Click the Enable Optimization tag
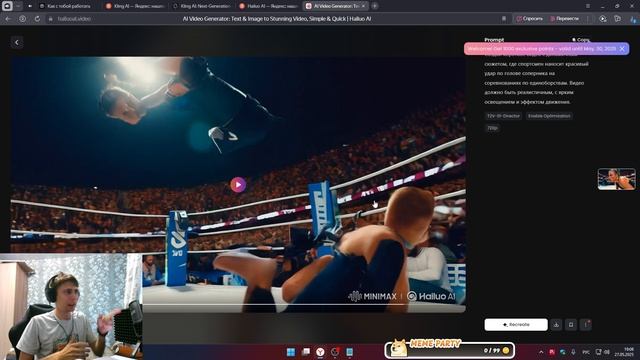The height and width of the screenshot is (360, 640). [x=549, y=116]
